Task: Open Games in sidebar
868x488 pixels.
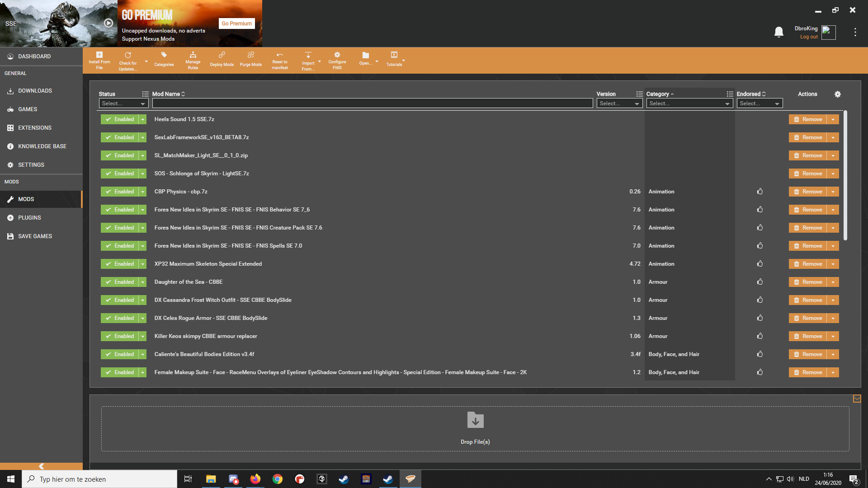Action: [x=41, y=109]
